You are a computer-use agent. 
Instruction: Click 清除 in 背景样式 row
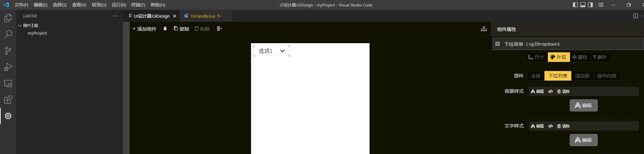click(563, 91)
